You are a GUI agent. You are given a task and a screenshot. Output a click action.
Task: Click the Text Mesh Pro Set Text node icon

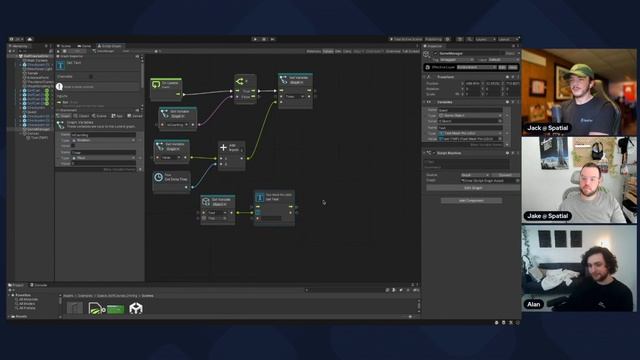click(x=260, y=198)
